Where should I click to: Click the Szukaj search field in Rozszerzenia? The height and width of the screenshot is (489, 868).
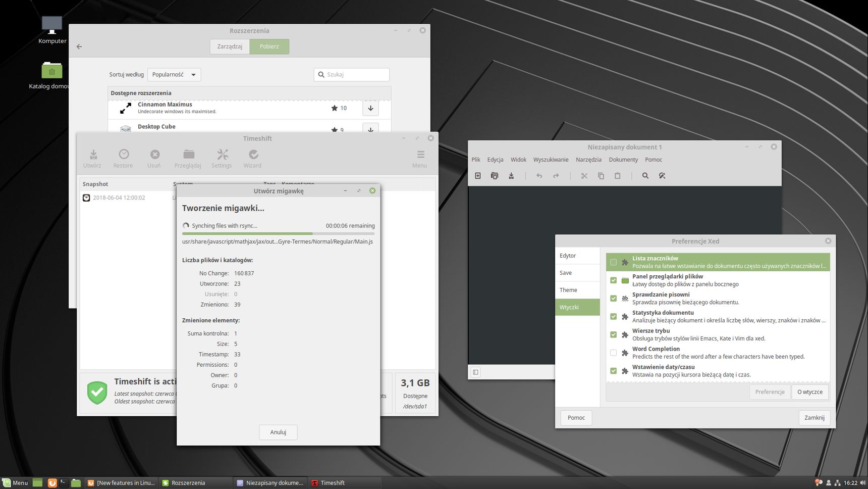tap(352, 74)
